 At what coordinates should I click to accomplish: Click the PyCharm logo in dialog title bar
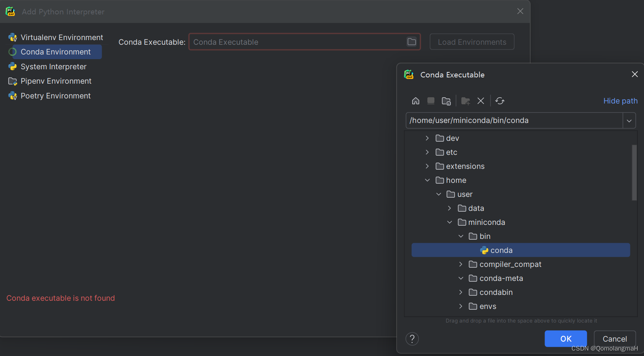[409, 74]
